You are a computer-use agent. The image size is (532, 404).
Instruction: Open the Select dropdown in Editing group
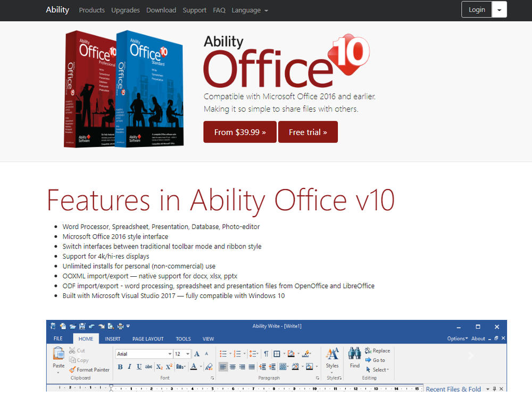377,370
